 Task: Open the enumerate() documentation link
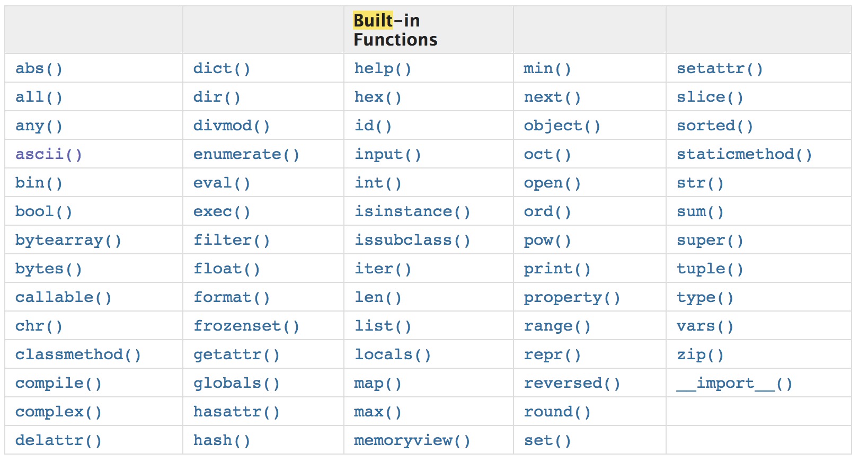click(246, 154)
